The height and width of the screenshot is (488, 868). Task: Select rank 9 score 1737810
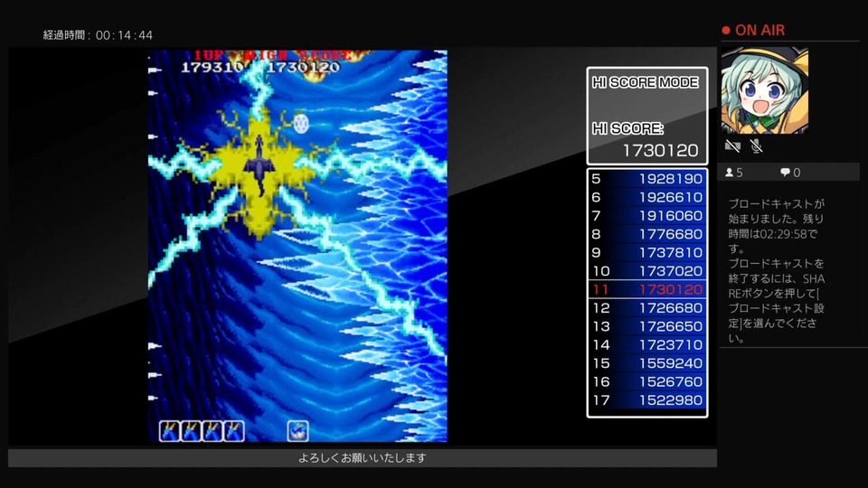647,252
